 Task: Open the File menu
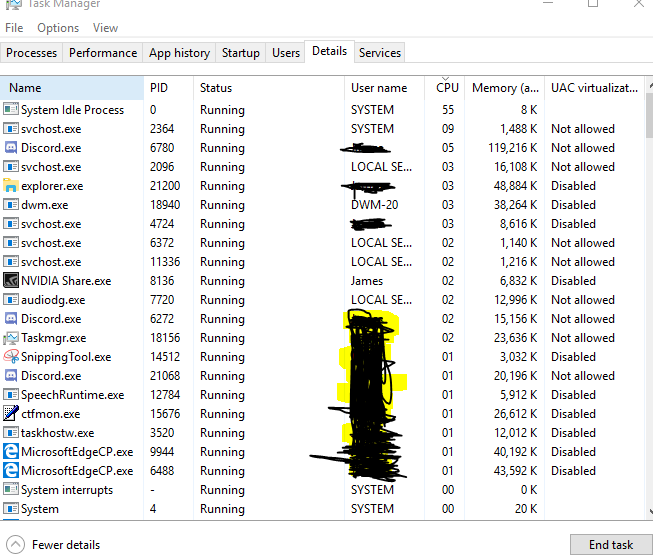[x=14, y=28]
